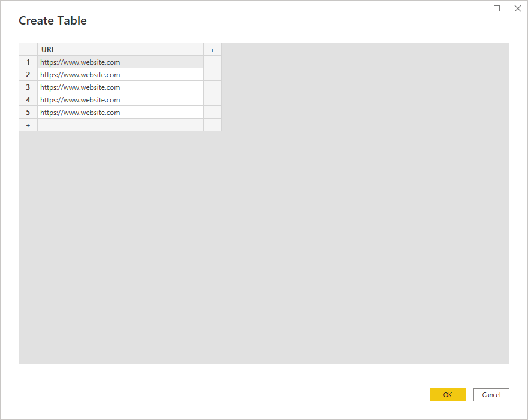Viewport: 528px width, 420px height.
Task: Select row header number 1
Action: (x=28, y=62)
